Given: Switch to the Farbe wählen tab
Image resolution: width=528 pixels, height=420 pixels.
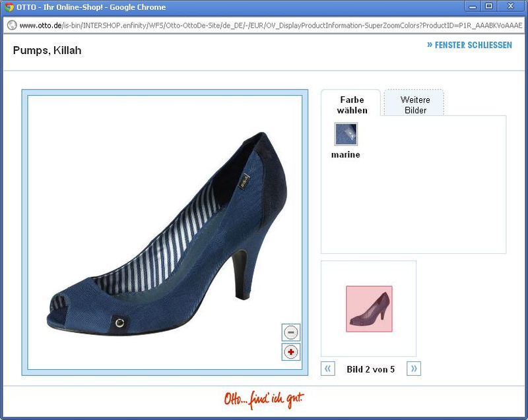Looking at the screenshot, I should pos(352,105).
